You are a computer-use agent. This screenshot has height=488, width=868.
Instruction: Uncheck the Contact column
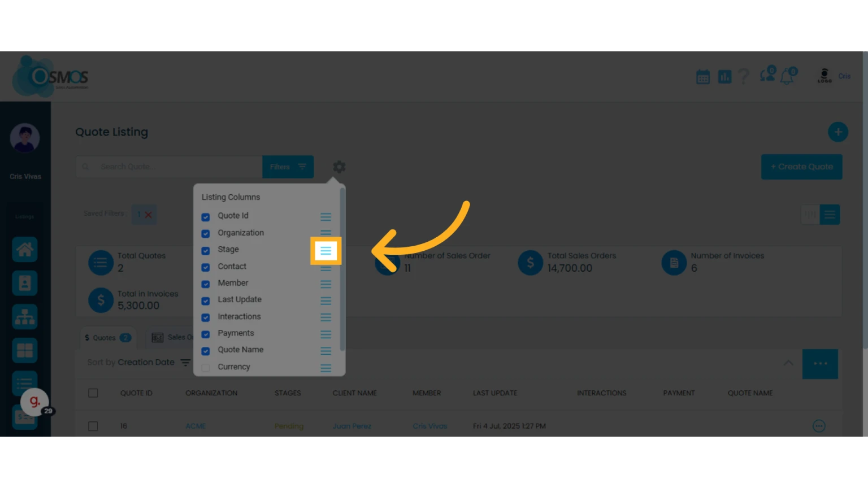point(206,267)
